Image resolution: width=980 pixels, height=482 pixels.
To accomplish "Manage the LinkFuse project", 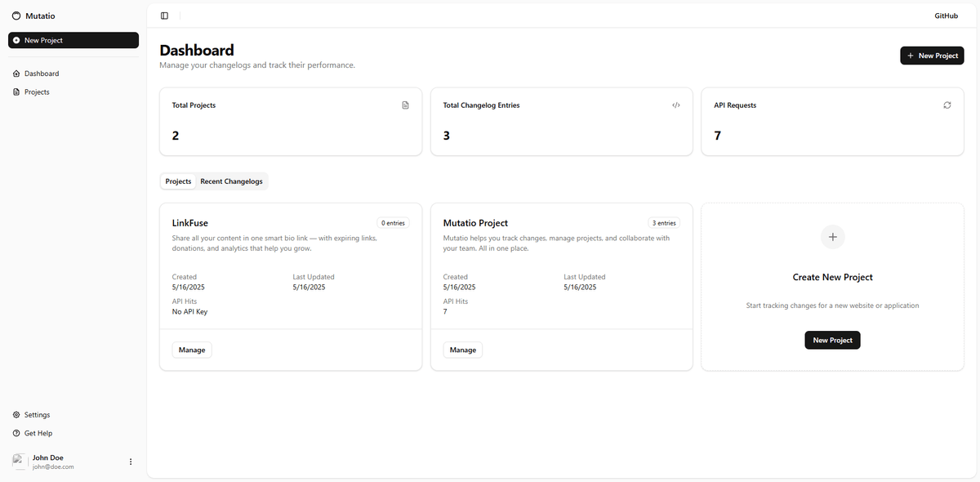I will [192, 350].
